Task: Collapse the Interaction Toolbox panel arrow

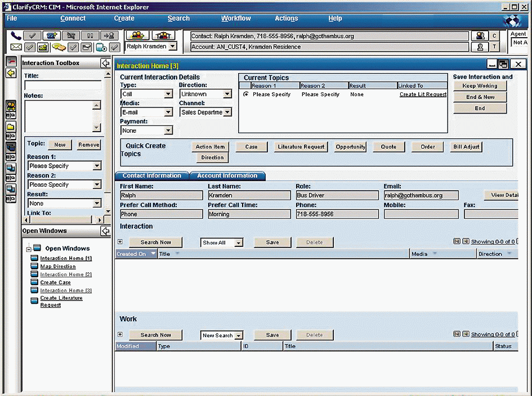Action: [x=105, y=63]
